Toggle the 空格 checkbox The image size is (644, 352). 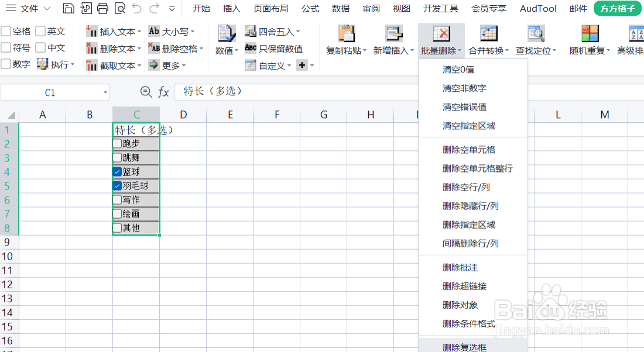(x=6, y=31)
